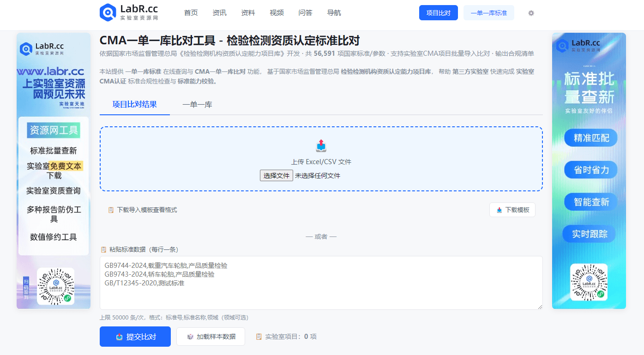Click the www.labr.cc text in the left banner

click(50, 71)
